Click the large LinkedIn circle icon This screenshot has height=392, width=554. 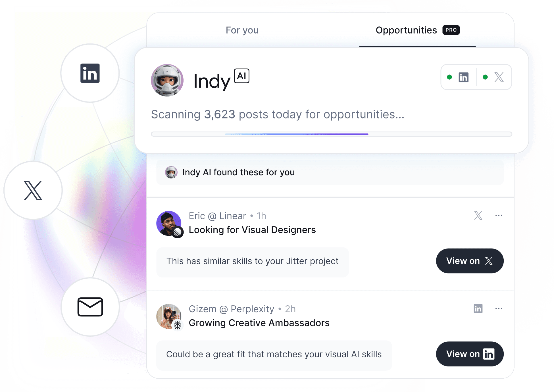(90, 73)
